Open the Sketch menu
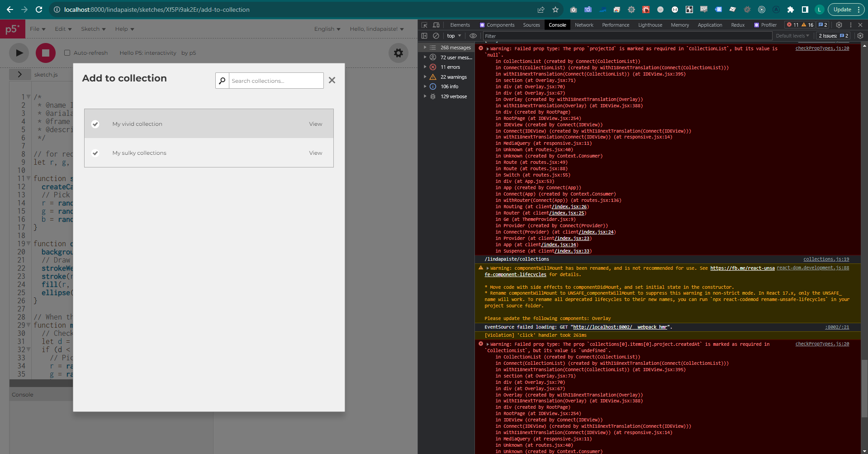 point(93,29)
